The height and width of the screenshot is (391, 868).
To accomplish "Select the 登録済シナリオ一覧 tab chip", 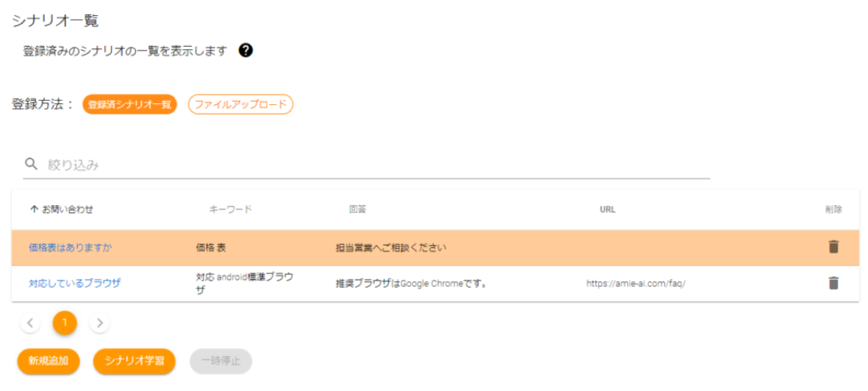I will click(129, 105).
